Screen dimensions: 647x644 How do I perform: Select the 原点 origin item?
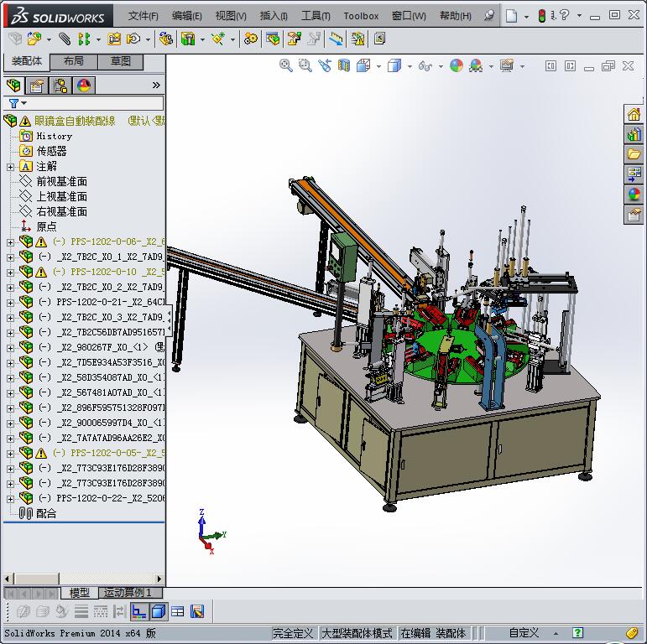[x=46, y=226]
